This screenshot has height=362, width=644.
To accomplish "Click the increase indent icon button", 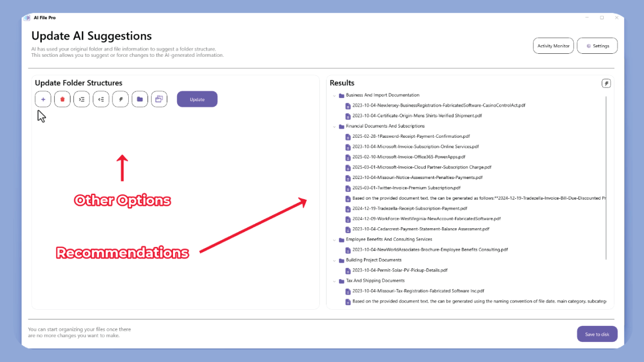I will pyautogui.click(x=82, y=99).
